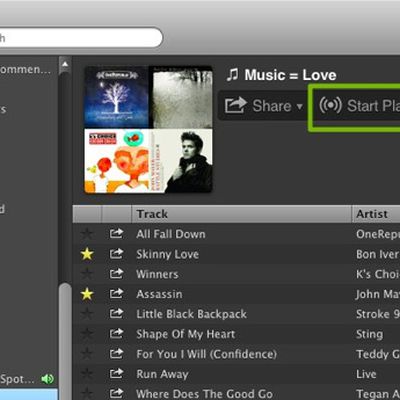Image resolution: width=400 pixels, height=400 pixels.
Task: Star the Run Away track
Action: pos(87,374)
